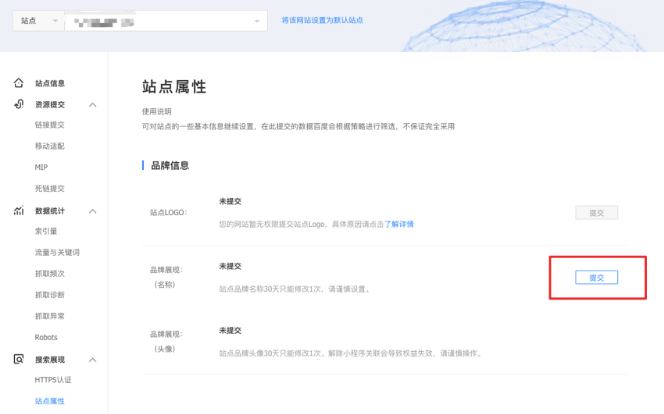Open the site URL selector dropdown
664x414 pixels.
165,20
